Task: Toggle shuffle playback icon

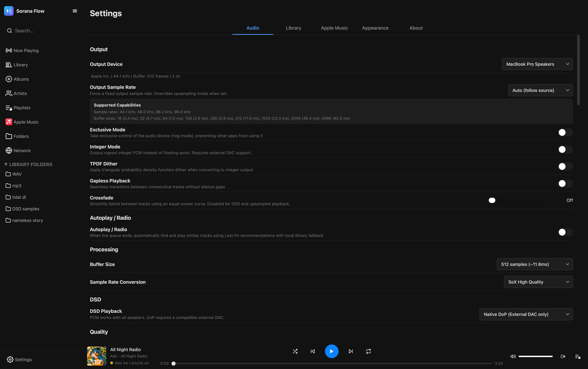Action: 295,351
